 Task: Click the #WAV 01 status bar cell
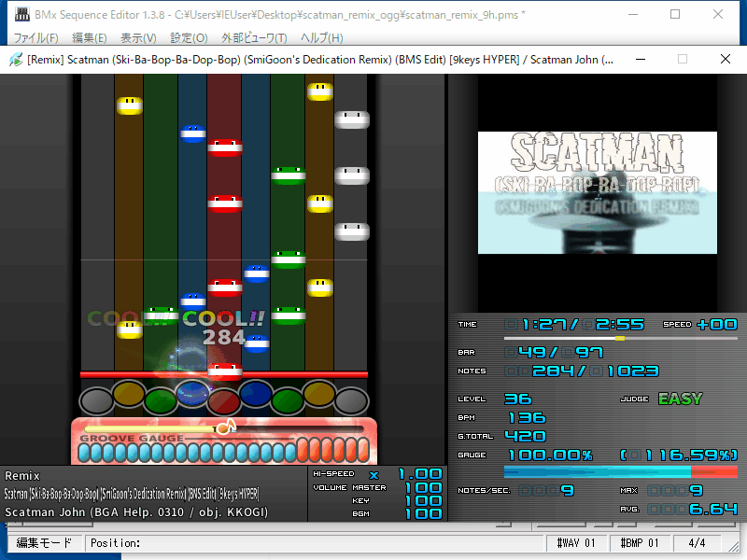(x=574, y=543)
